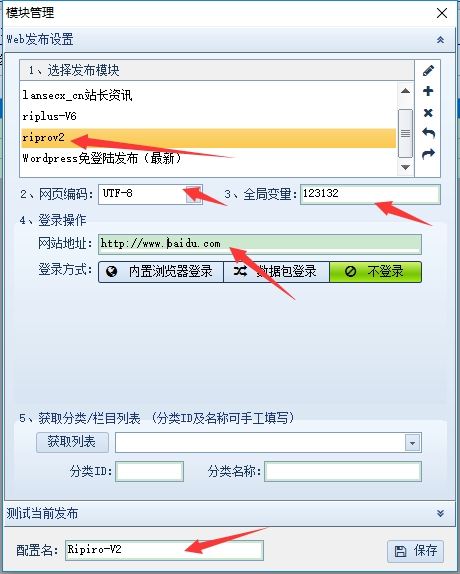Expand the 测试当前发布 section
The width and height of the screenshot is (460, 574).
click(440, 513)
